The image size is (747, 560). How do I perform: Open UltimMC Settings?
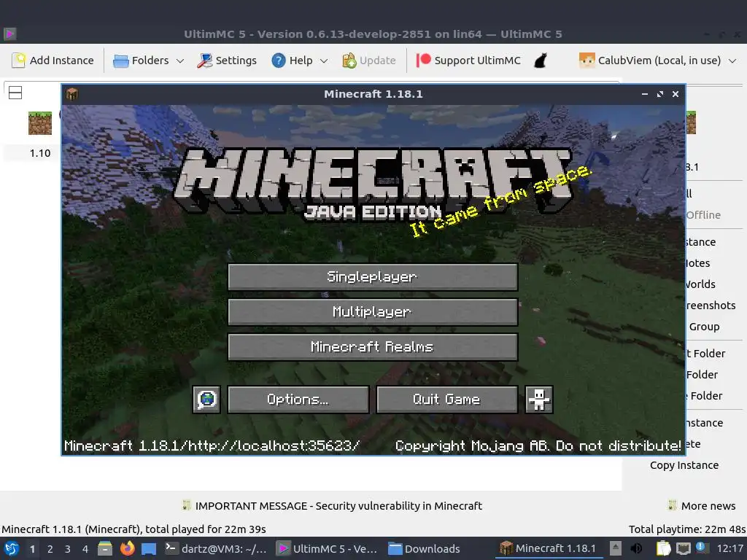[227, 61]
